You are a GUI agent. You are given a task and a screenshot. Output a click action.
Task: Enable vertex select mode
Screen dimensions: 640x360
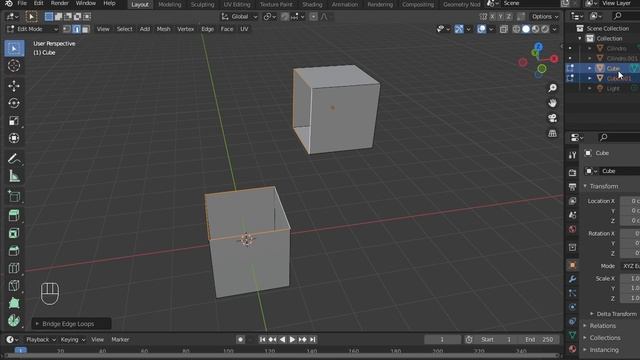[x=67, y=29]
